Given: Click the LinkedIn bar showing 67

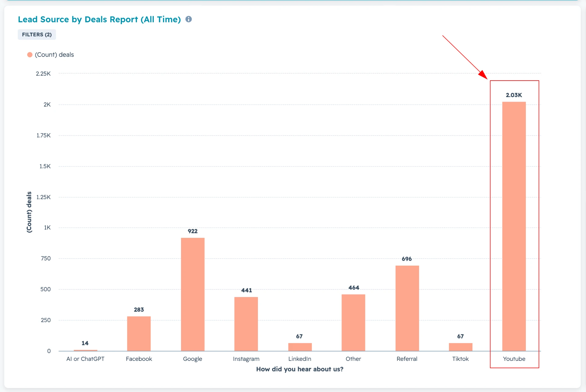Looking at the screenshot, I should (x=300, y=347).
